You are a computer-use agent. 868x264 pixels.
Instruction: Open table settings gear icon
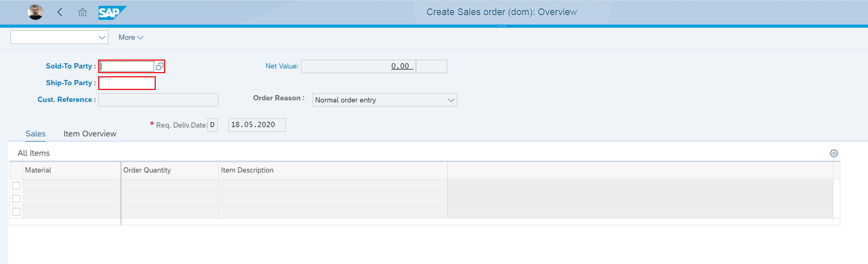pos(834,153)
